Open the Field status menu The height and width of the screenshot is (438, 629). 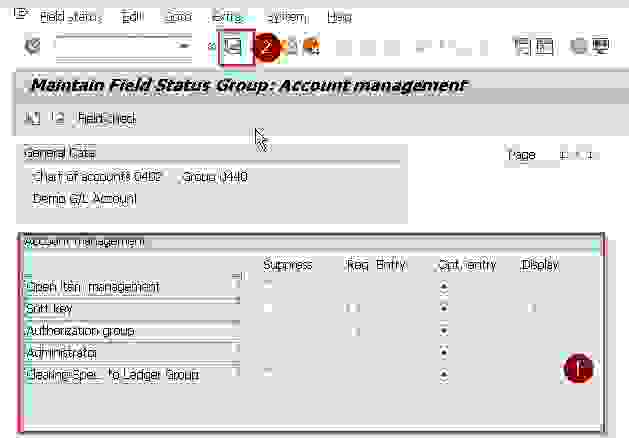point(71,17)
